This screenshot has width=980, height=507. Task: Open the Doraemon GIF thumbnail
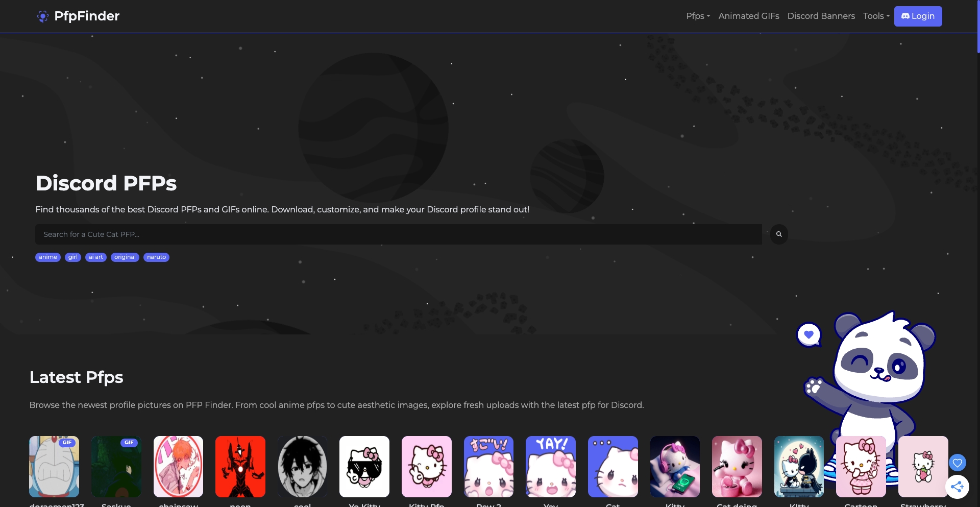(x=54, y=467)
